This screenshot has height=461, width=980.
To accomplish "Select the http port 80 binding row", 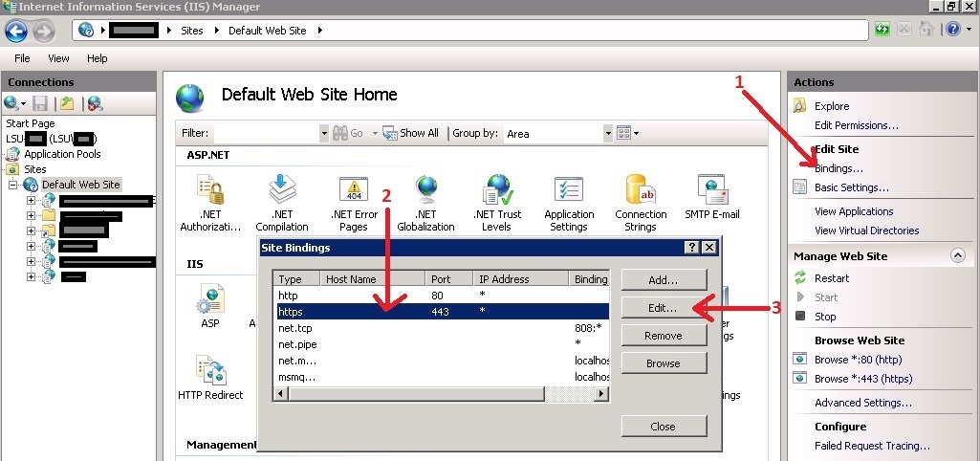I will (x=442, y=296).
